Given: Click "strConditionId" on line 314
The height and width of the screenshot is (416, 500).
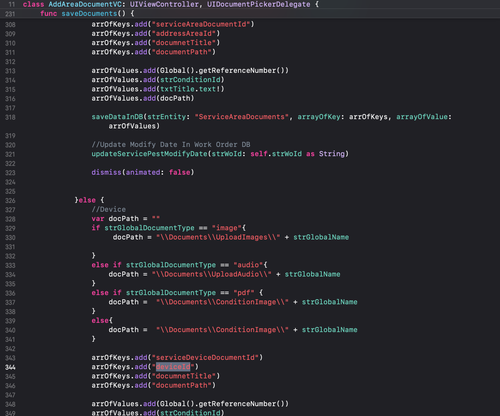Looking at the screenshot, I should pos(190,80).
